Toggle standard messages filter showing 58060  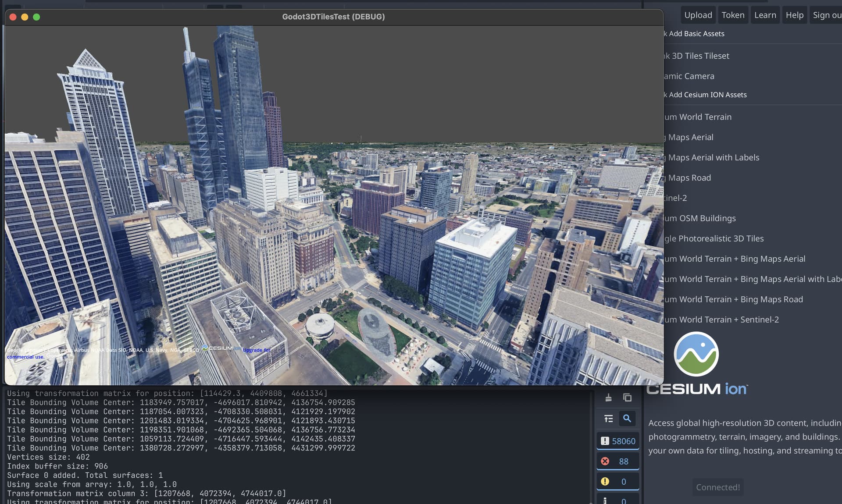click(x=617, y=441)
